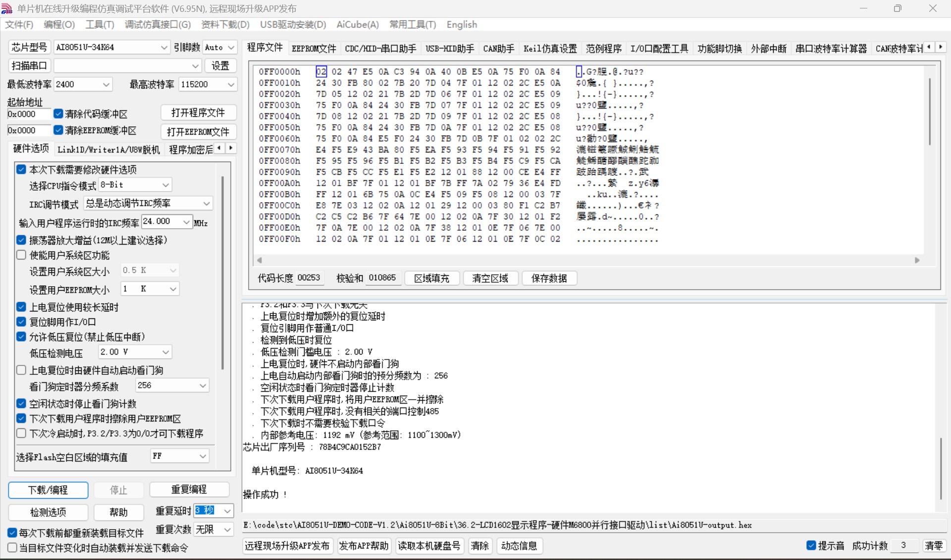Screen dimensions: 951x560
Task: Switch language via English menu
Action: tap(462, 25)
